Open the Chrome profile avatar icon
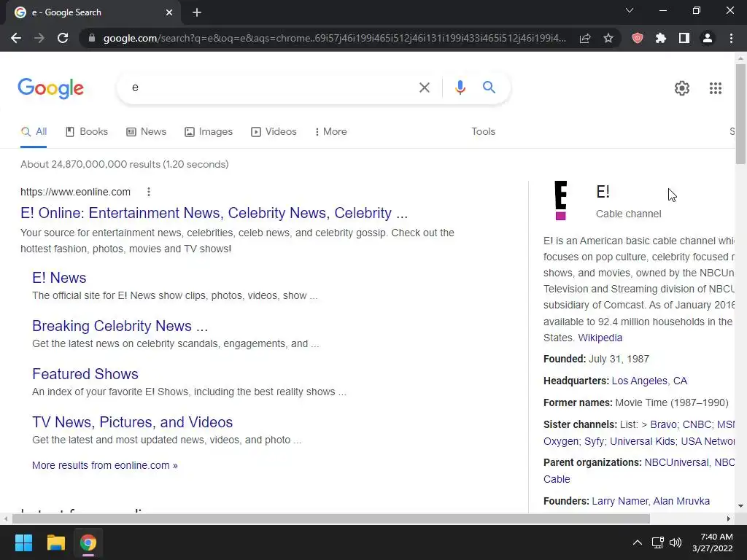This screenshot has width=747, height=560. tap(708, 38)
